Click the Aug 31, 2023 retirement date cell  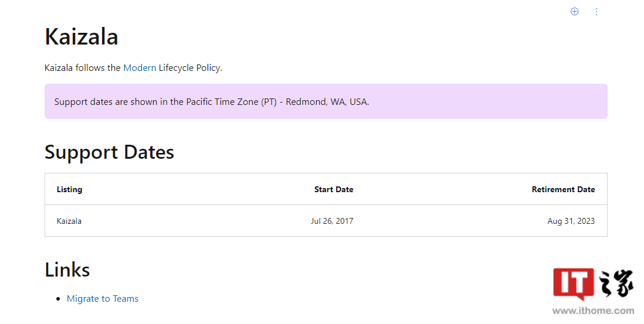tap(571, 221)
